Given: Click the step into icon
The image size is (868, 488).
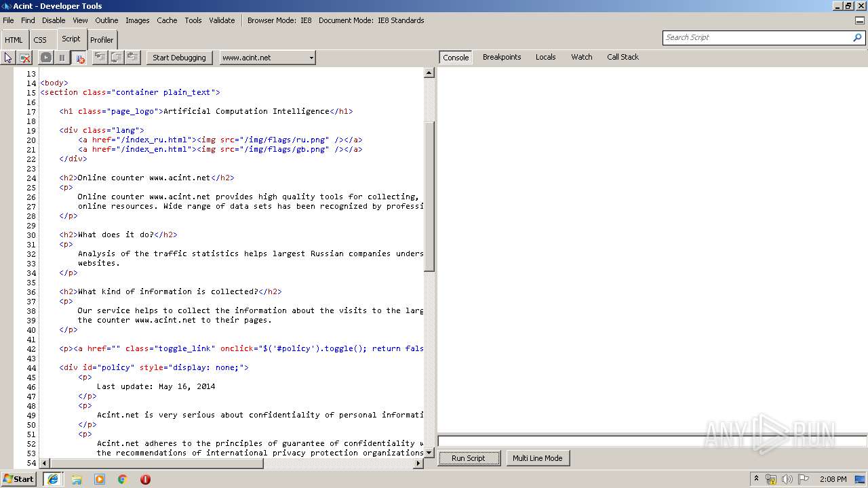Looking at the screenshot, I should click(x=100, y=58).
